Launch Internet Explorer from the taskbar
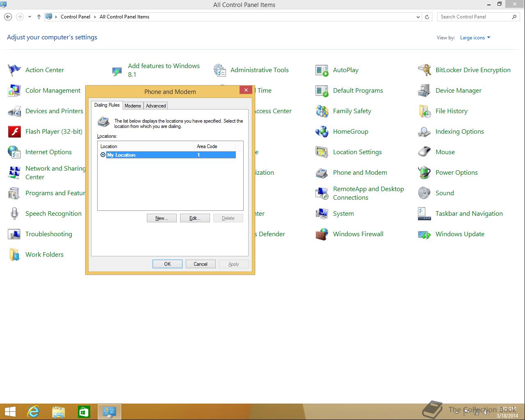Image resolution: width=525 pixels, height=420 pixels. (33, 411)
